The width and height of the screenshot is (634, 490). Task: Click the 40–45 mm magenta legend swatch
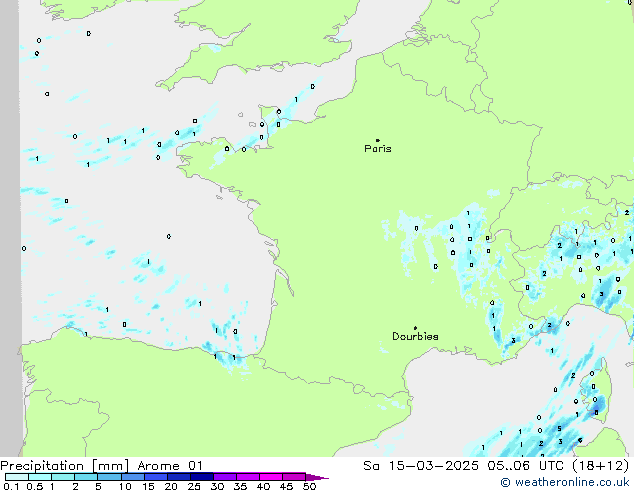[x=271, y=477]
